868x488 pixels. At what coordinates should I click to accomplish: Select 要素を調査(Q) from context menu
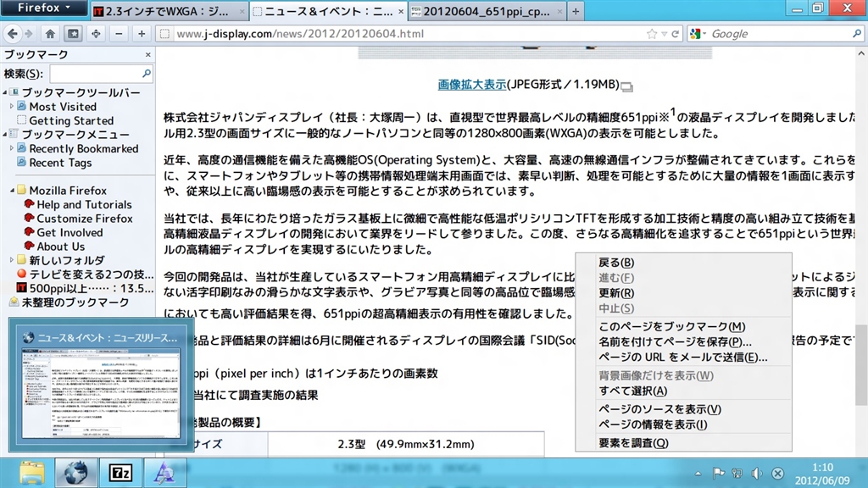point(684,443)
